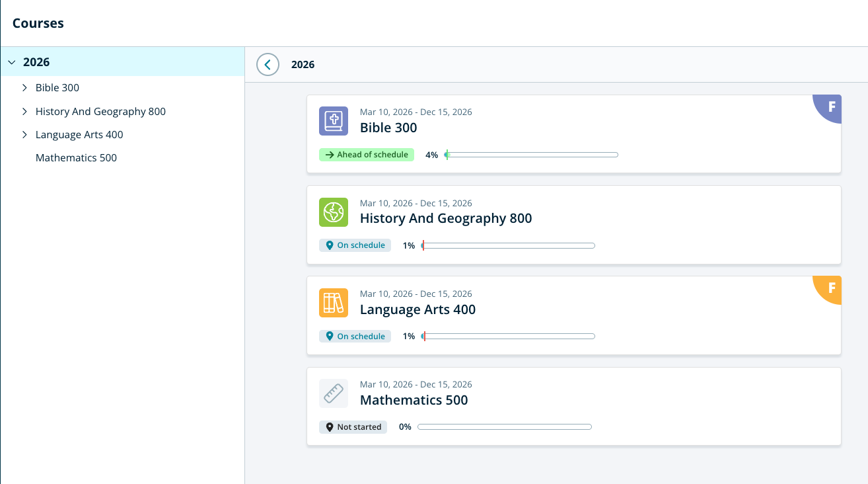
Task: Click the back arrow next to 2026 header
Action: point(268,64)
